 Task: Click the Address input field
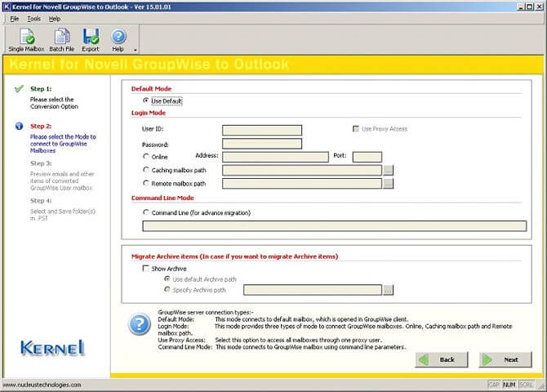(275, 157)
